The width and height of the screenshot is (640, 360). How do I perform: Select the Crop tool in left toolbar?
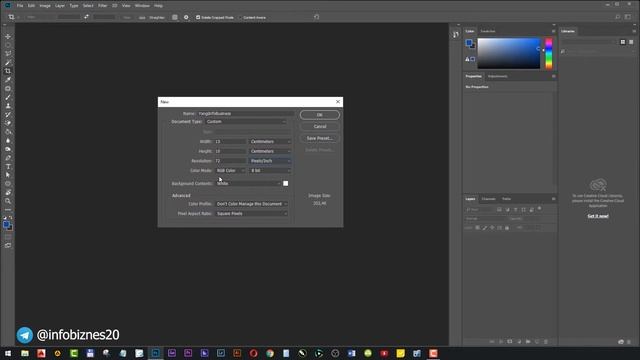pos(8,71)
